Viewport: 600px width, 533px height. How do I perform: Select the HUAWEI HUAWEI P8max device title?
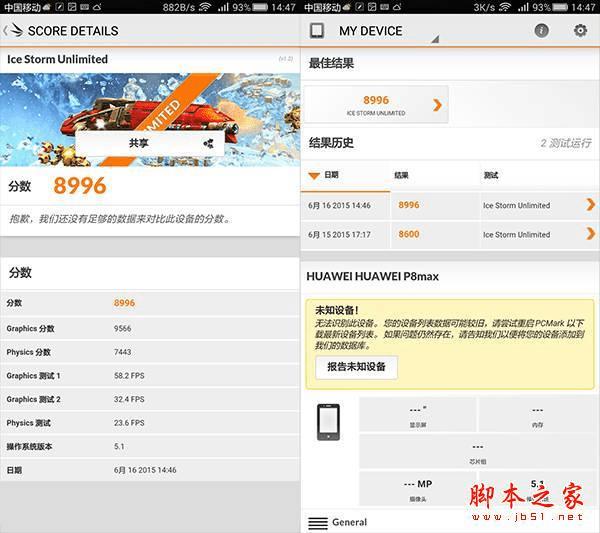coord(372,276)
